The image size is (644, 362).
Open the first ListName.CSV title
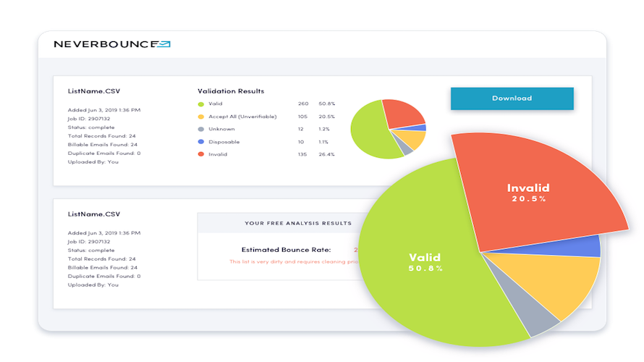[93, 91]
